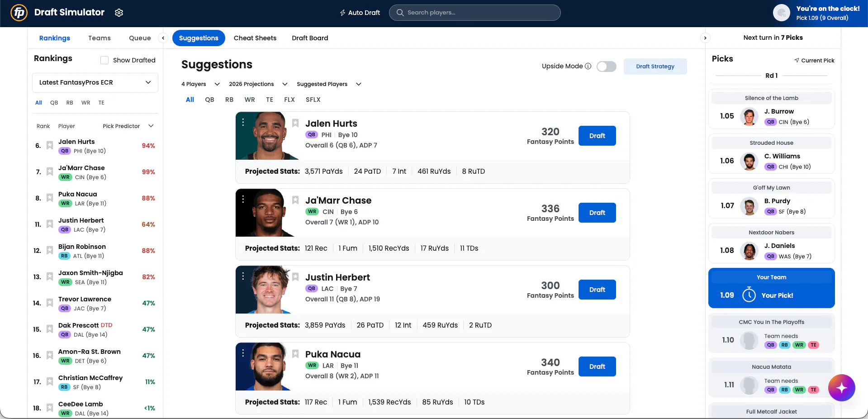Enable the Show Drafted checkbox
Screen dimensions: 868x419
[x=104, y=60]
